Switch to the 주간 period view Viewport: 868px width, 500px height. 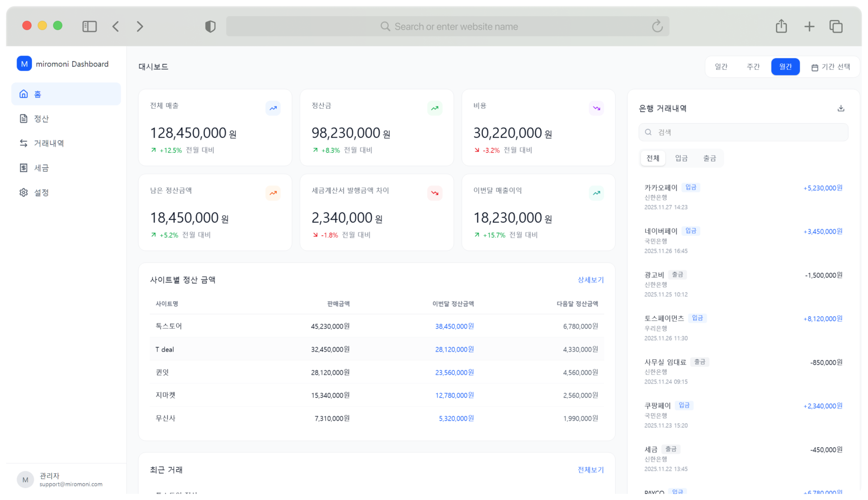tap(753, 67)
